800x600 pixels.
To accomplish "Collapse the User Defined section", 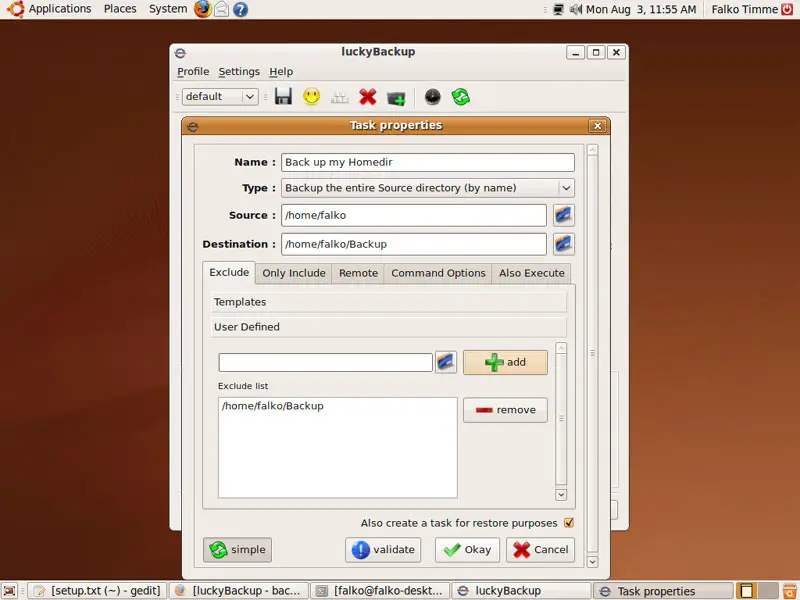I will click(x=388, y=327).
